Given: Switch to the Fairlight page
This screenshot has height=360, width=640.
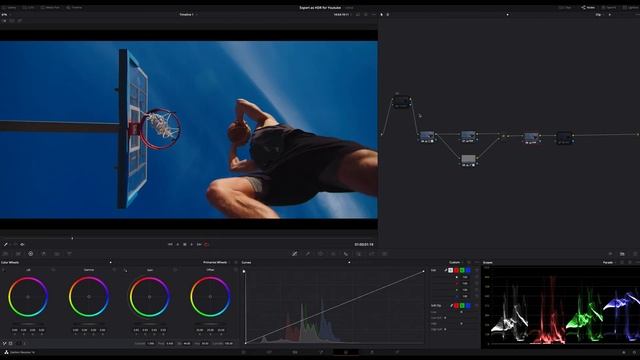Looking at the screenshot, I should 371,352.
